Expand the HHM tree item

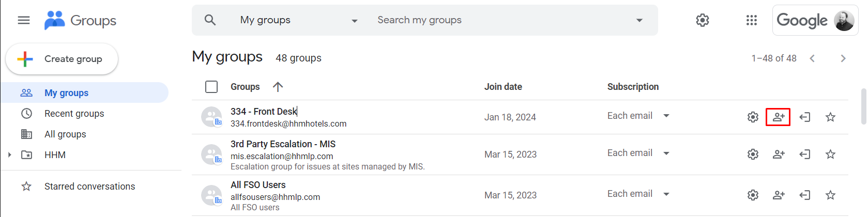[x=9, y=155]
